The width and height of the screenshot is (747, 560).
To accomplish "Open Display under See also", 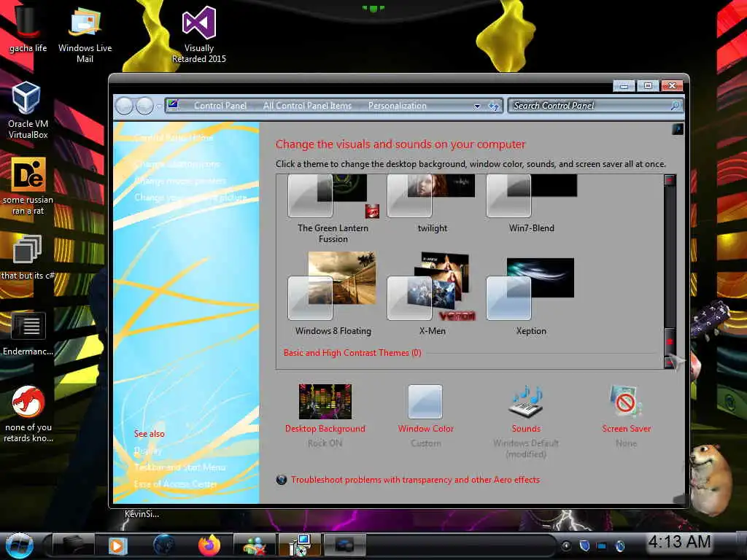I will click(147, 451).
